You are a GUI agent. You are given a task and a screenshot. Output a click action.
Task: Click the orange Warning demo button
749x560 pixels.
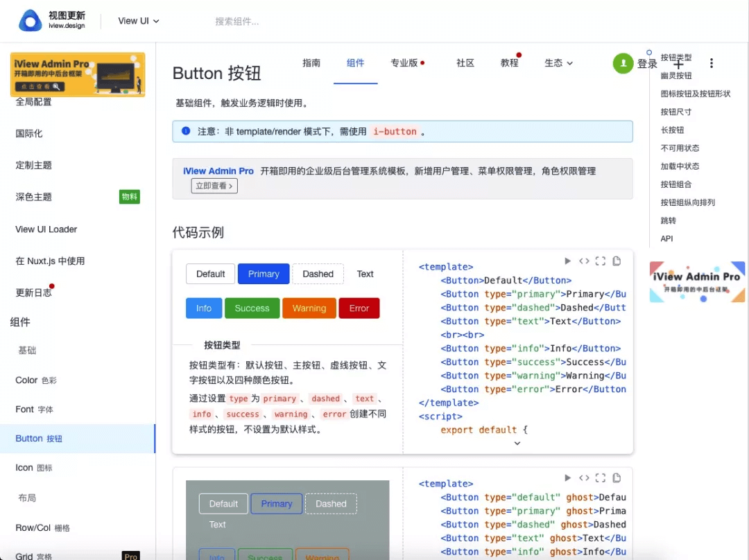(x=309, y=308)
